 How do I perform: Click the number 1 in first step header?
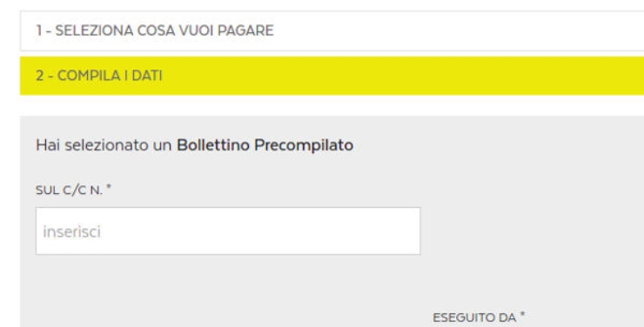(39, 30)
